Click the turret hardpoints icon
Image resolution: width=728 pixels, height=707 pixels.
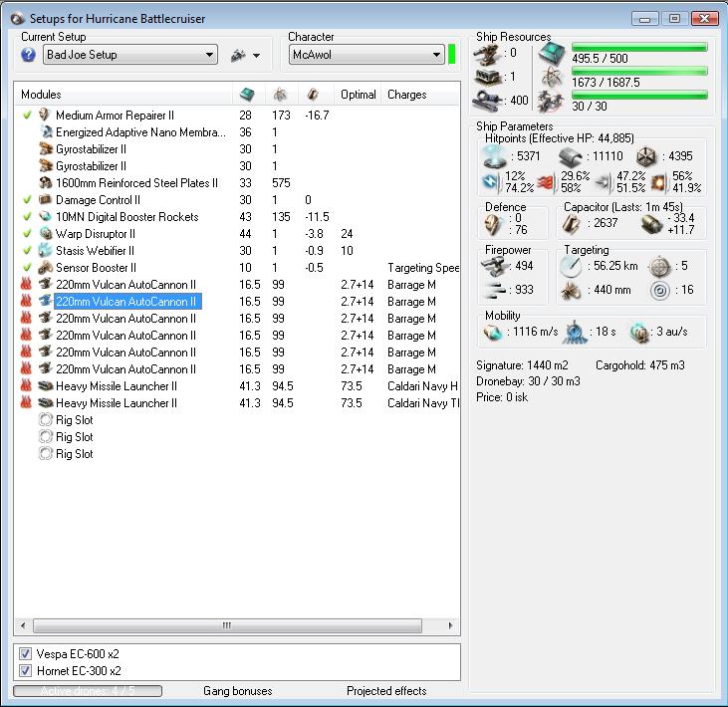tap(488, 55)
